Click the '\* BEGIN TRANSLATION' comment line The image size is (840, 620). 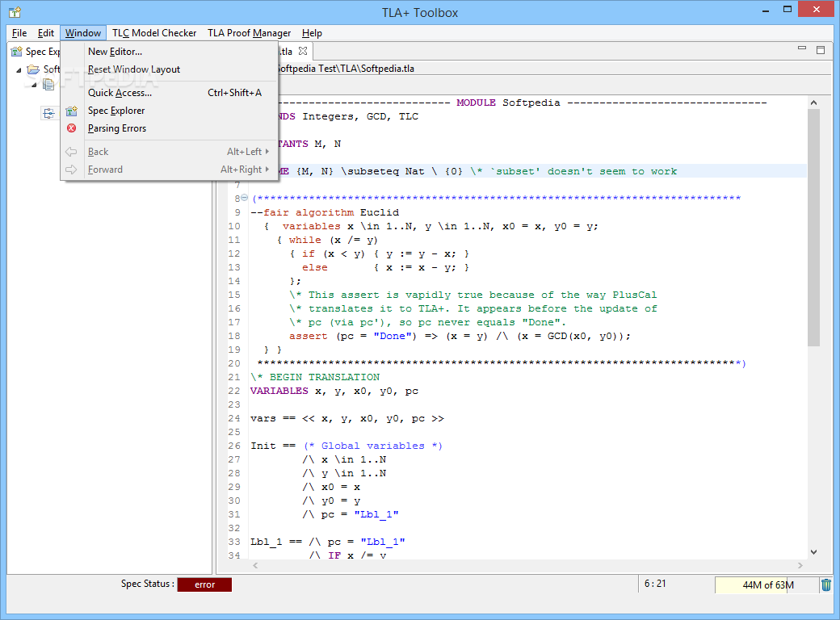tap(315, 377)
